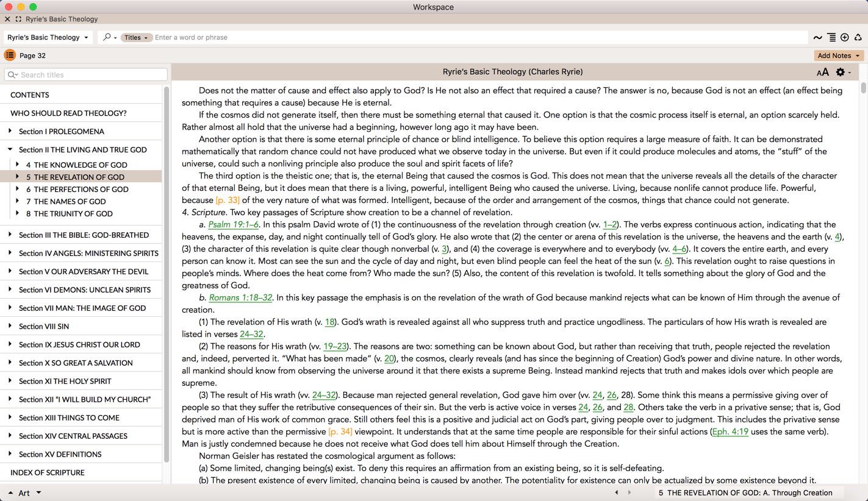Click the [p. 33] page marker
868x501 pixels.
228,200
